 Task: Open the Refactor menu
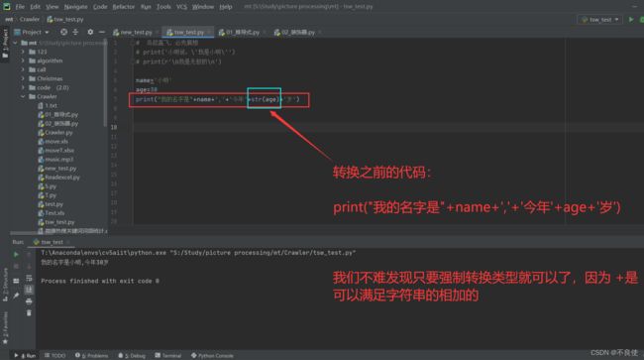point(124,7)
